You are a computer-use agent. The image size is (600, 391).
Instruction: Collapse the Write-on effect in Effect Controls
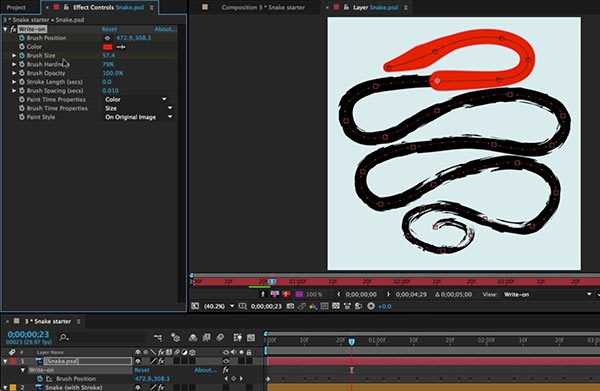[x=5, y=29]
